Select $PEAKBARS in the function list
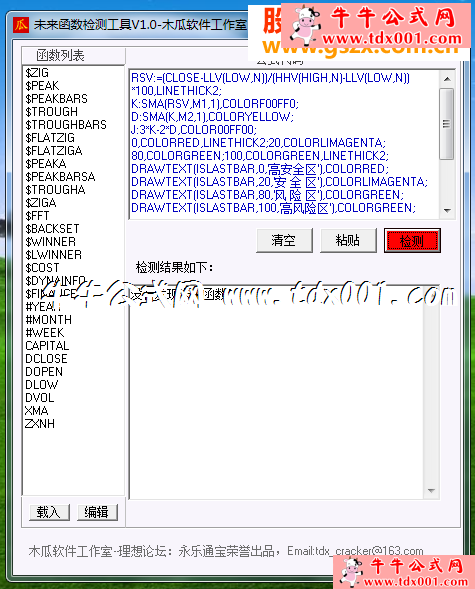 point(56,98)
